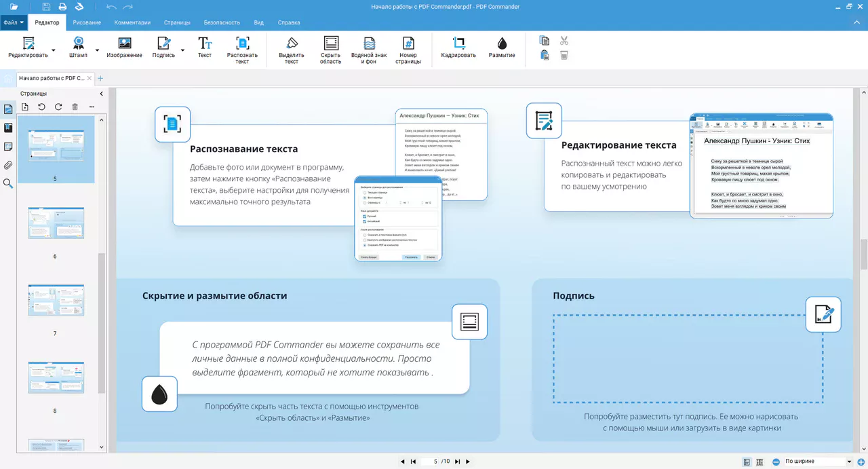The height and width of the screenshot is (469, 868).
Task: Show the attachments paperclip panel
Action: click(8, 165)
